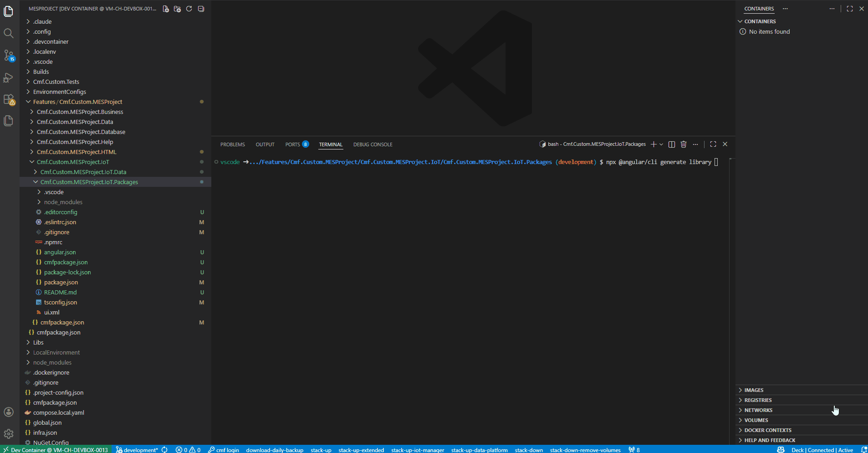Viewport: 868px width, 453px height.
Task: Split the terminal
Action: [671, 144]
